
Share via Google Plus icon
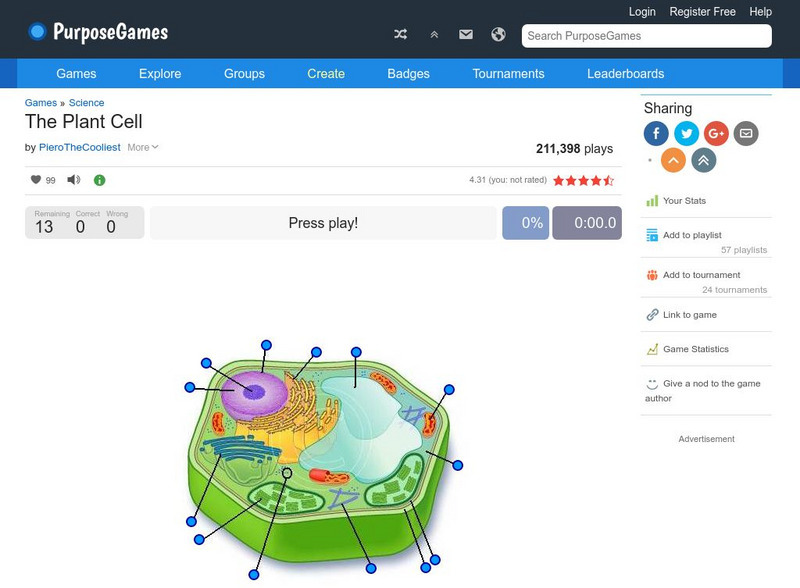[716, 133]
